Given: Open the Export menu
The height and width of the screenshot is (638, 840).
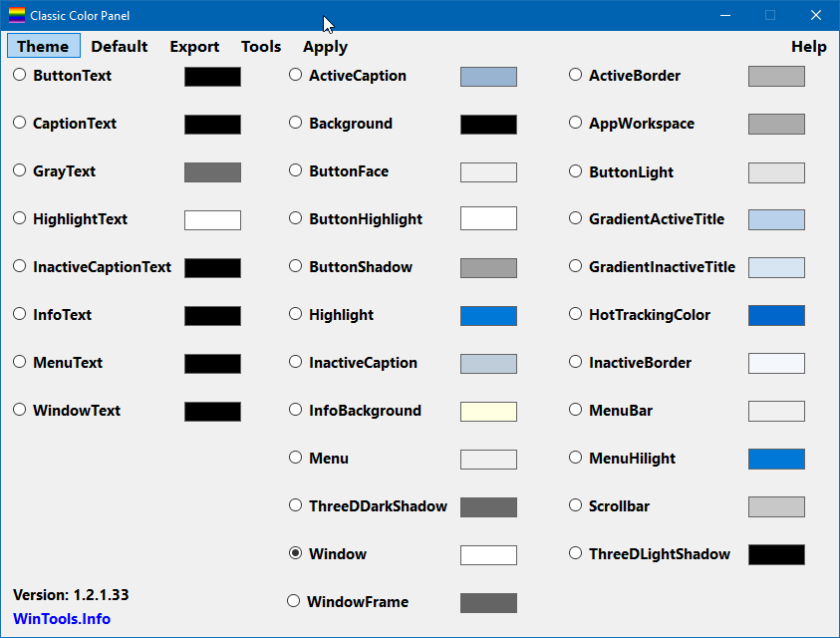Looking at the screenshot, I should 193,46.
